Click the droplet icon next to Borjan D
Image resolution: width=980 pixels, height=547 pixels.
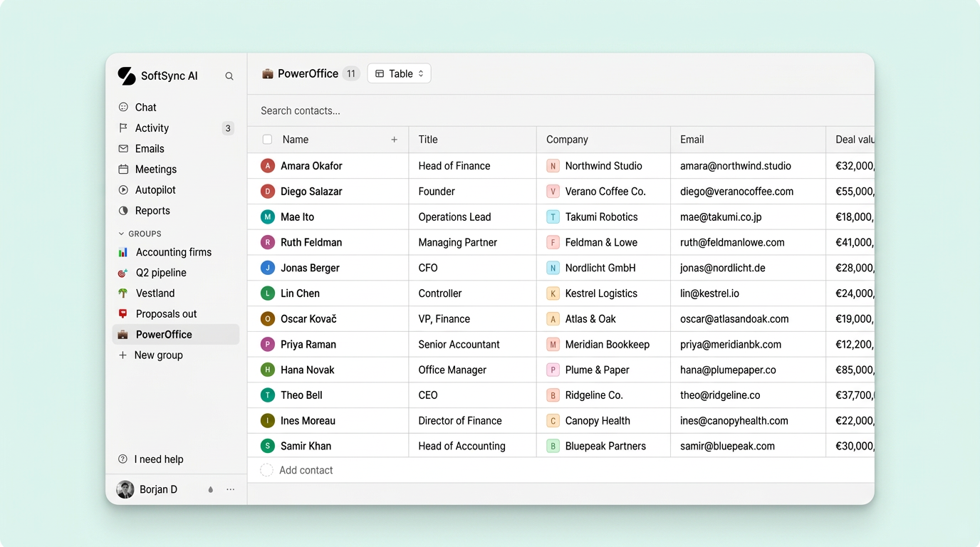click(x=211, y=490)
